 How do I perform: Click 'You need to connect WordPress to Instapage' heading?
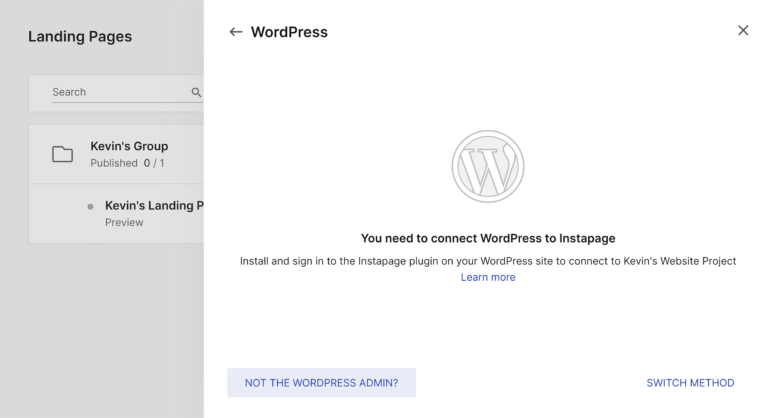pos(488,238)
